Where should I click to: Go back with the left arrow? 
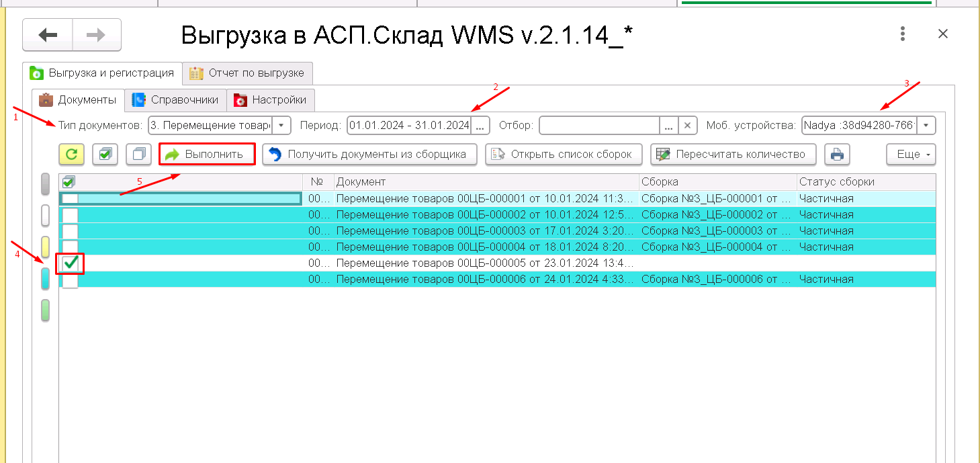pos(48,35)
